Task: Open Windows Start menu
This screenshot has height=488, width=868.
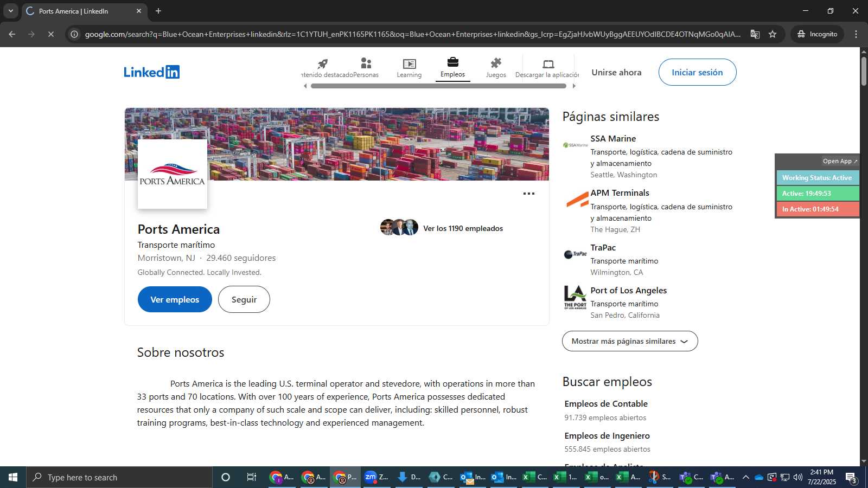Action: [13, 477]
